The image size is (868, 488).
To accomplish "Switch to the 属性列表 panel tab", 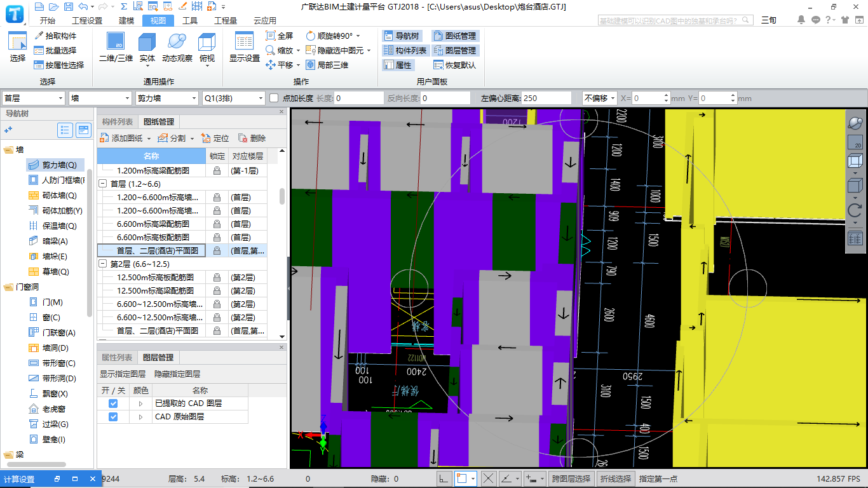I will coord(118,358).
